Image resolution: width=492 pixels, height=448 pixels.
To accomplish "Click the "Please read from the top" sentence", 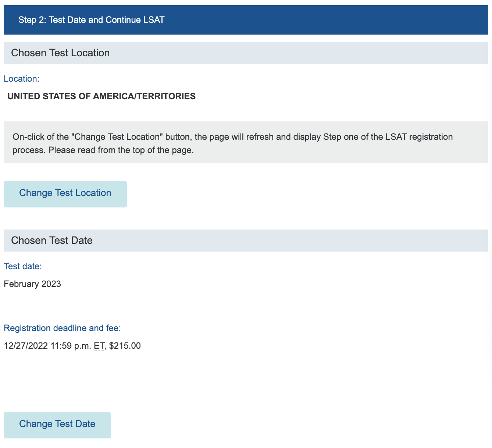I will (121, 150).
